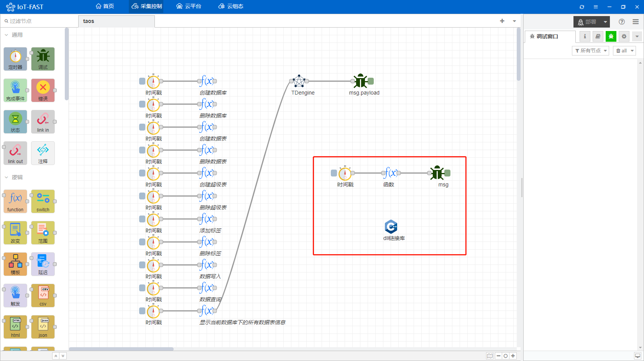This screenshot has height=361, width=644.
Task: Trigger inject button of 数据查询 timestamp
Action: pos(142,288)
